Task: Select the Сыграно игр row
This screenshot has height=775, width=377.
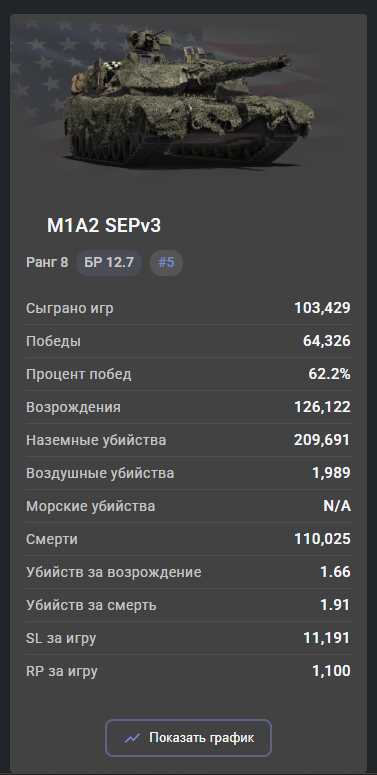Action: point(188,308)
